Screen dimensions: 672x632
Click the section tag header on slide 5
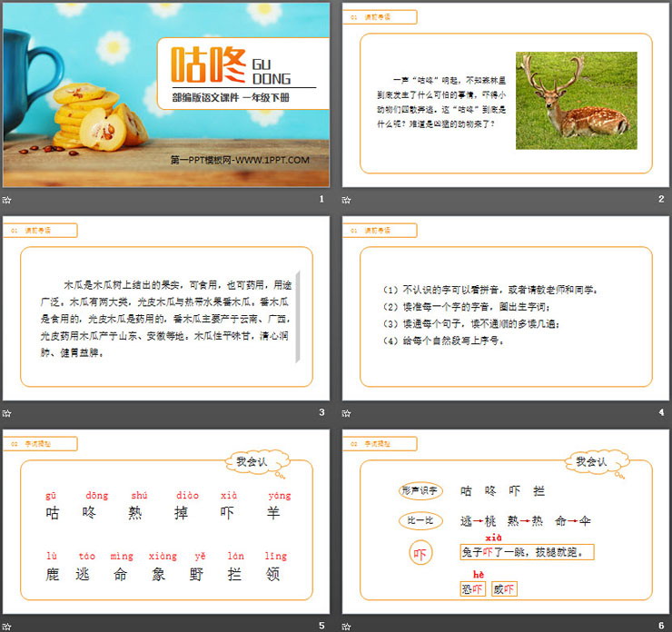(40, 444)
